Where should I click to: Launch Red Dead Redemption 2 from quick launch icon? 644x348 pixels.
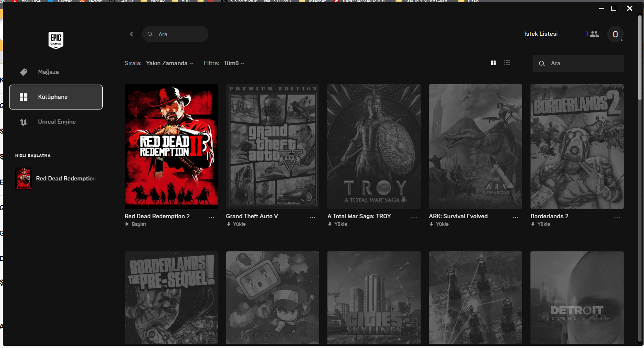click(x=24, y=179)
